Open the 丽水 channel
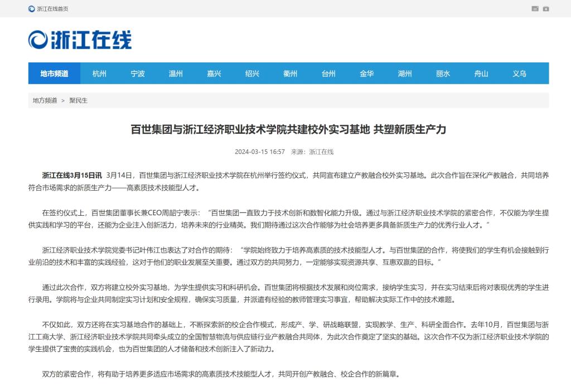This screenshot has width=571, height=392. pyautogui.click(x=443, y=74)
